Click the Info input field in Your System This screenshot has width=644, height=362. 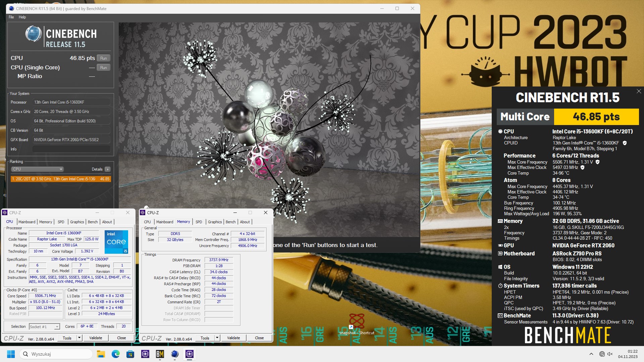pos(71,149)
